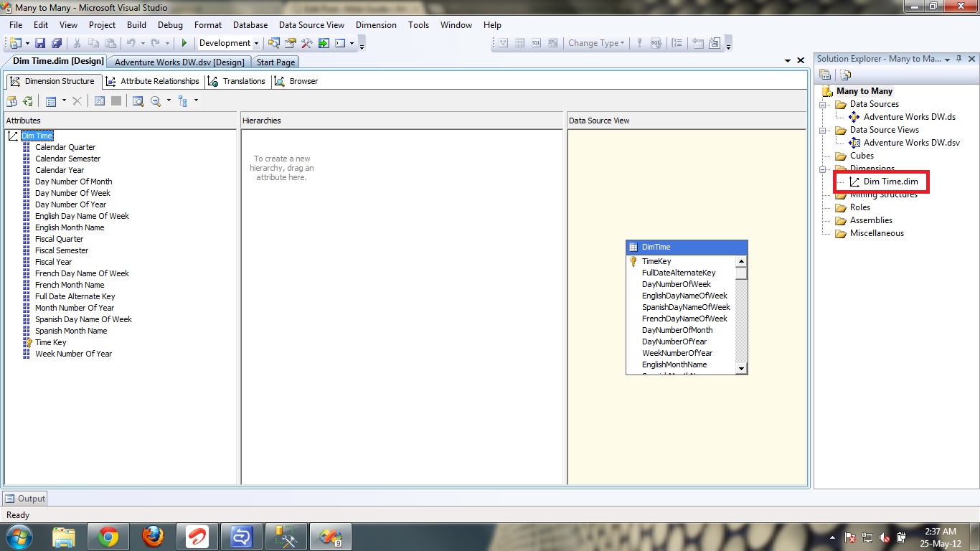
Task: Switch to the Attribute Relationships tab
Action: click(153, 81)
